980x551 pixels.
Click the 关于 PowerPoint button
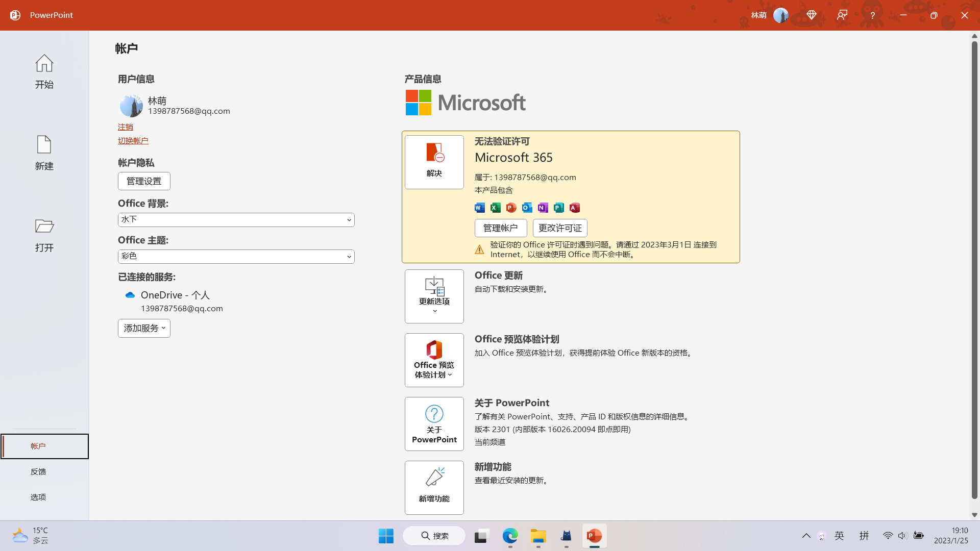coord(434,424)
